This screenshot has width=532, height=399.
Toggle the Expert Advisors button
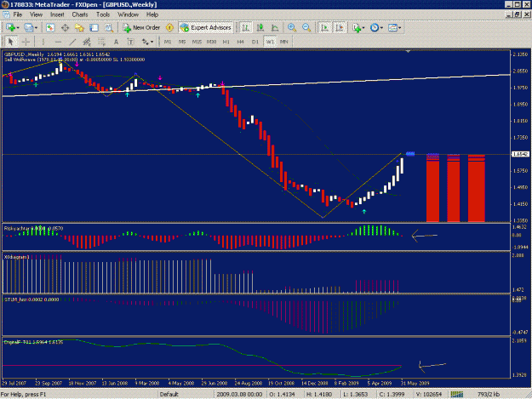(206, 27)
